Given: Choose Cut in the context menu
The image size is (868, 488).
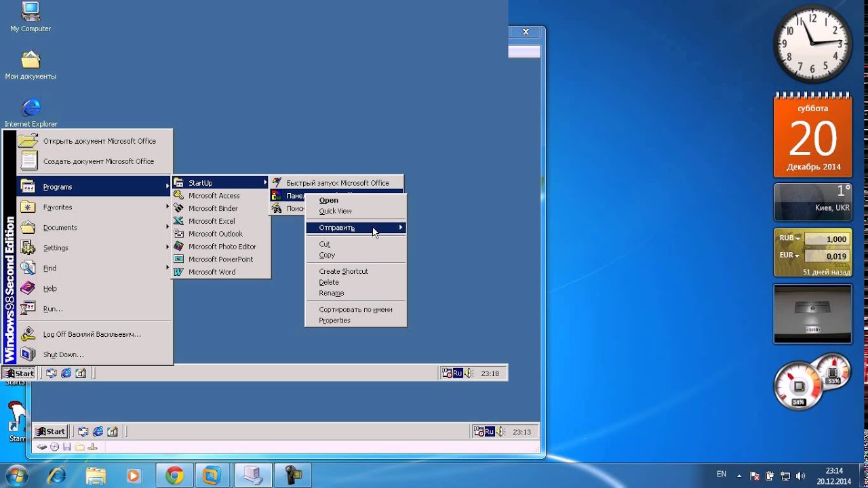Looking at the screenshot, I should point(355,244).
